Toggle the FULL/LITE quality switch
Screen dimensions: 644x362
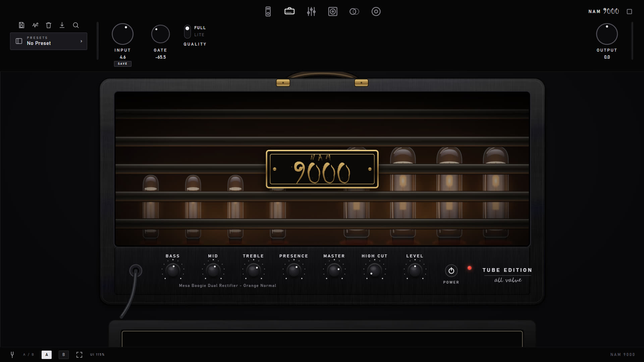pyautogui.click(x=187, y=32)
